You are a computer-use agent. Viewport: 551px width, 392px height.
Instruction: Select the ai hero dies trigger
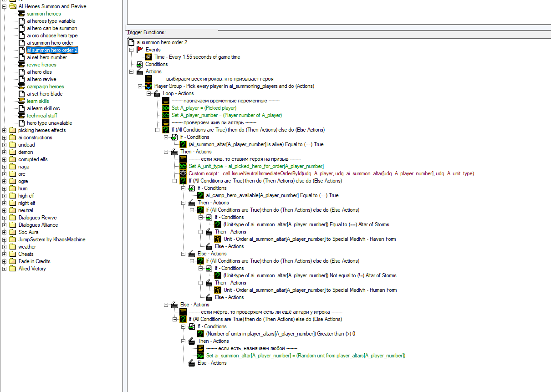click(x=39, y=72)
